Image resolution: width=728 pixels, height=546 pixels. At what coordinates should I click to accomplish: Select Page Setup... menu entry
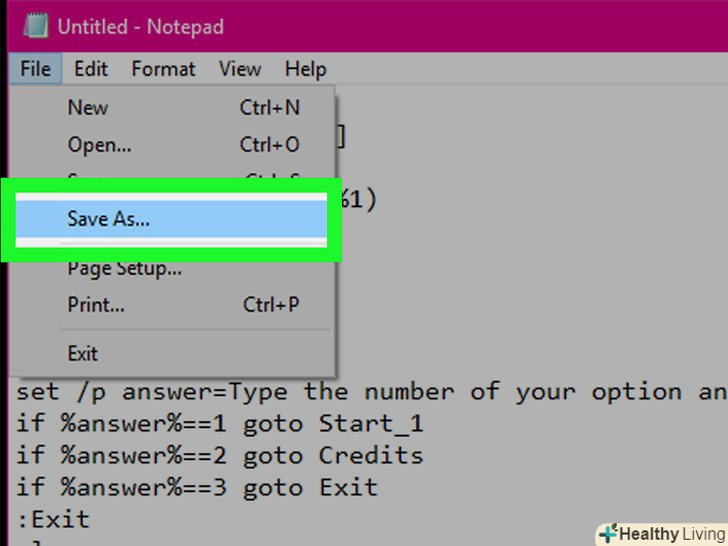tap(124, 268)
